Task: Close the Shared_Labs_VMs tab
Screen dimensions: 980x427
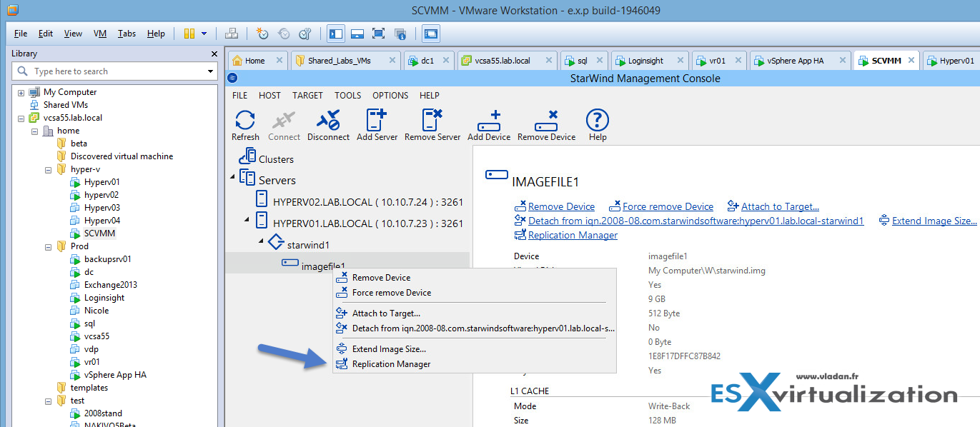Action: point(392,61)
